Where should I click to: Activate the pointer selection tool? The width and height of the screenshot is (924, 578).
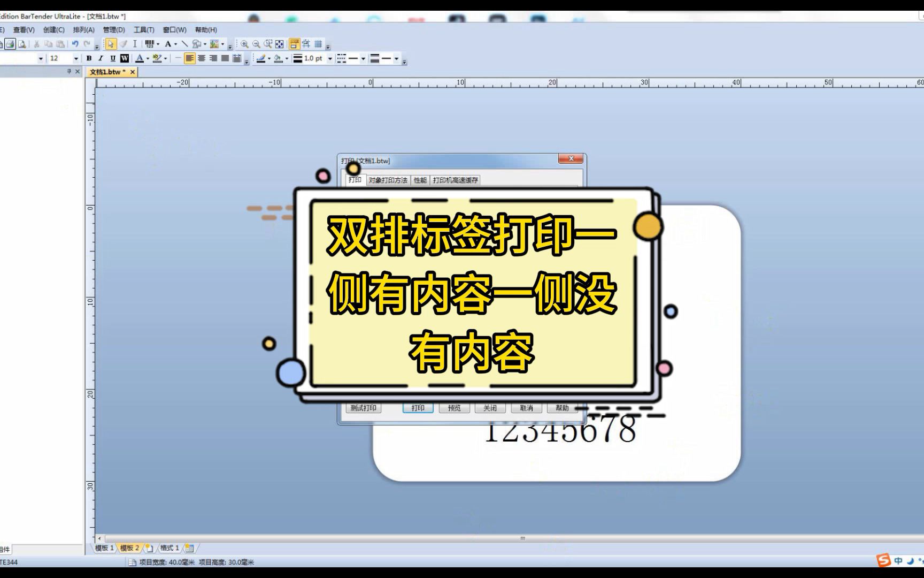111,44
